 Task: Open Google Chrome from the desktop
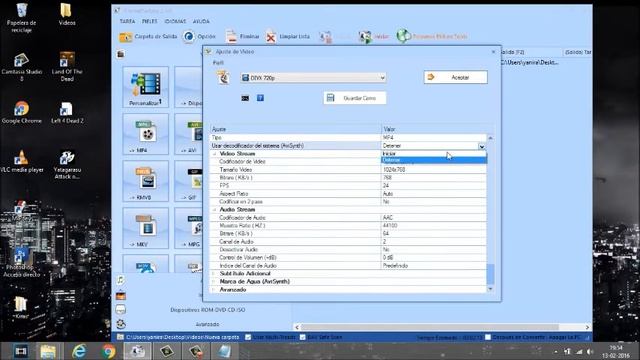[22, 112]
